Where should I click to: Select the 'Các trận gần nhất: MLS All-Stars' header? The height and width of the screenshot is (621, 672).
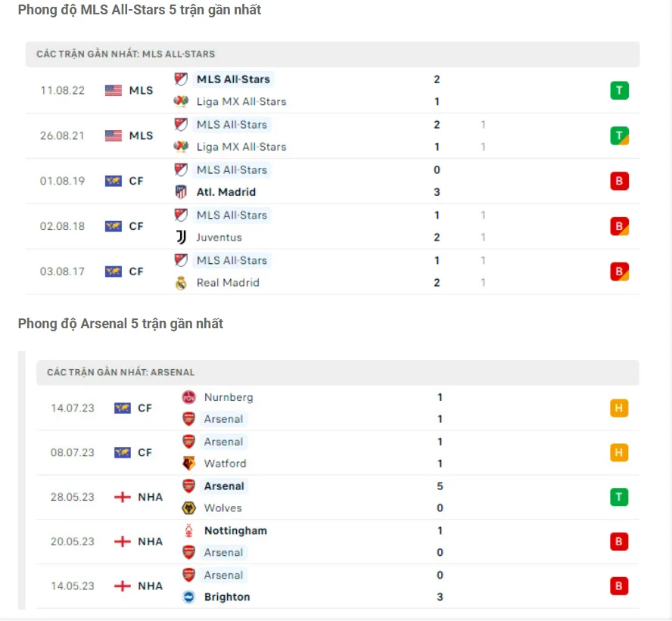pos(126,54)
